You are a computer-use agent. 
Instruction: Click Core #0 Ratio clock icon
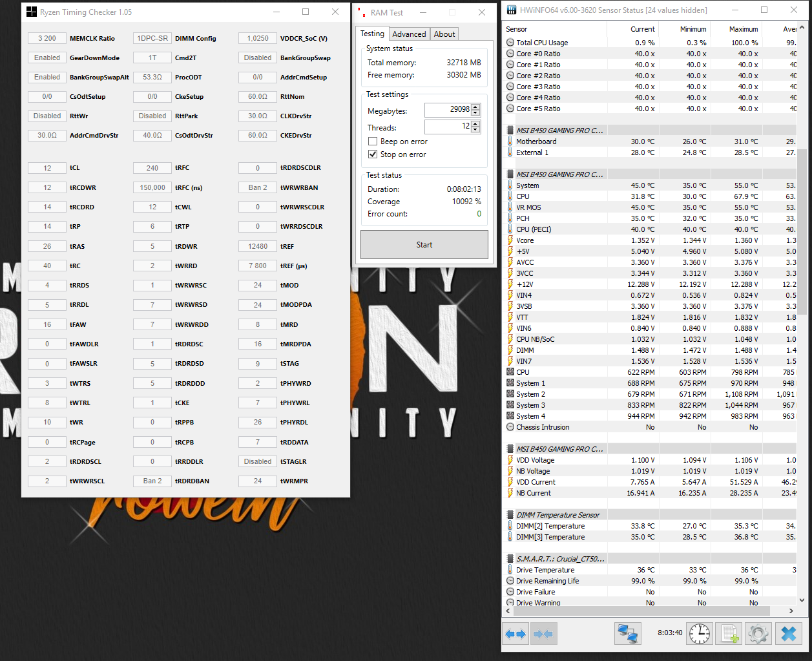point(510,54)
